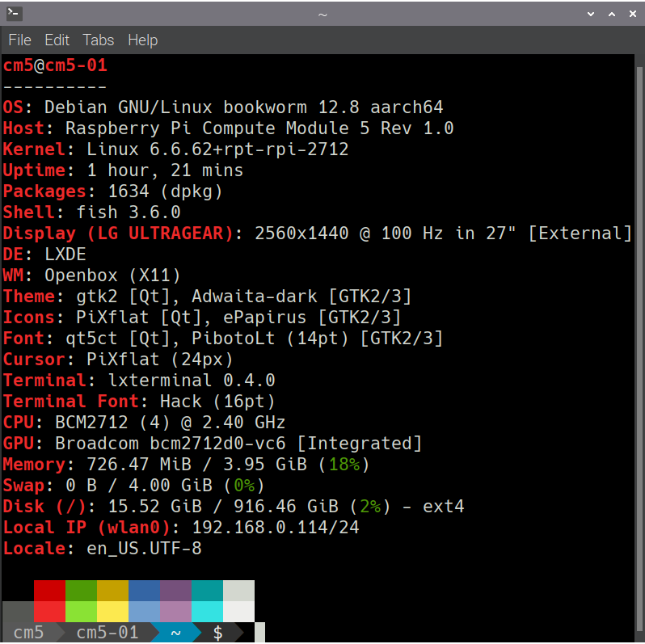
Task: Click the vertical scrollbar of the terminal
Action: (639, 348)
